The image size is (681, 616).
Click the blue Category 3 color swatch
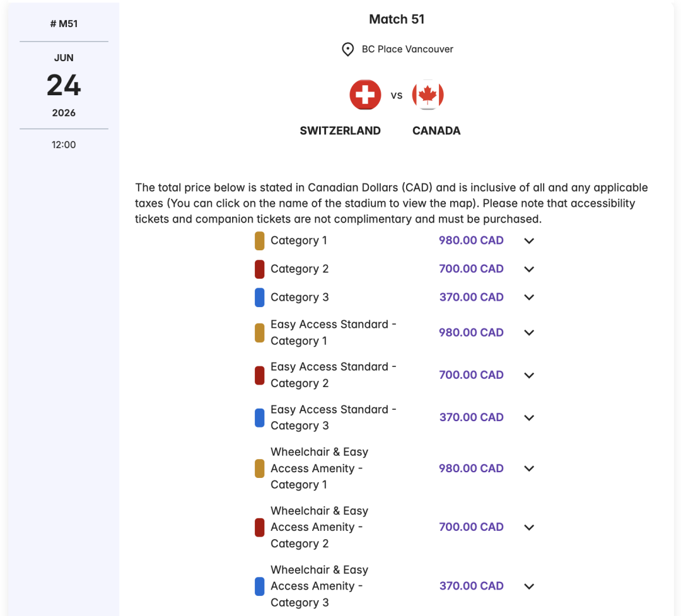click(259, 298)
